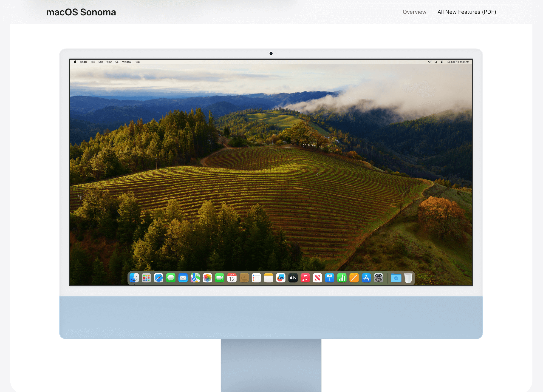The height and width of the screenshot is (392, 543).
Task: Open the App Store dock icon
Action: click(366, 278)
